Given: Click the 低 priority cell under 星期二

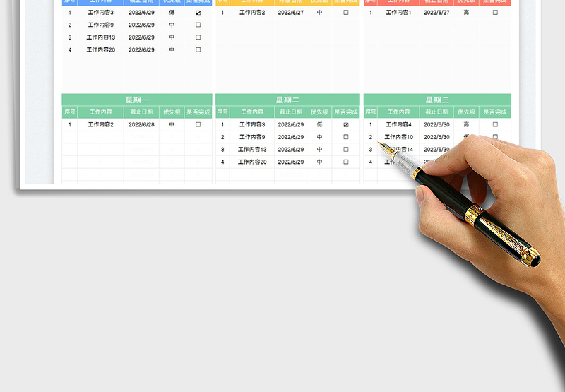Looking at the screenshot, I should pos(319,125).
